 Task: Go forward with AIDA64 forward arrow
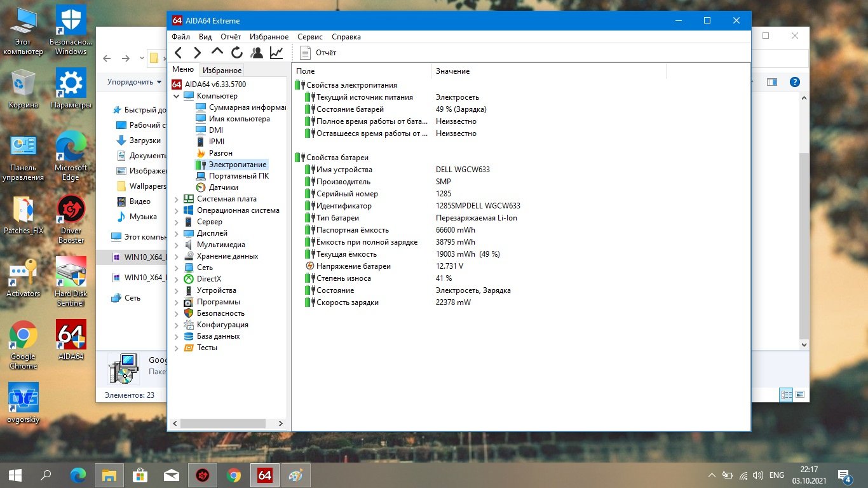pos(198,53)
